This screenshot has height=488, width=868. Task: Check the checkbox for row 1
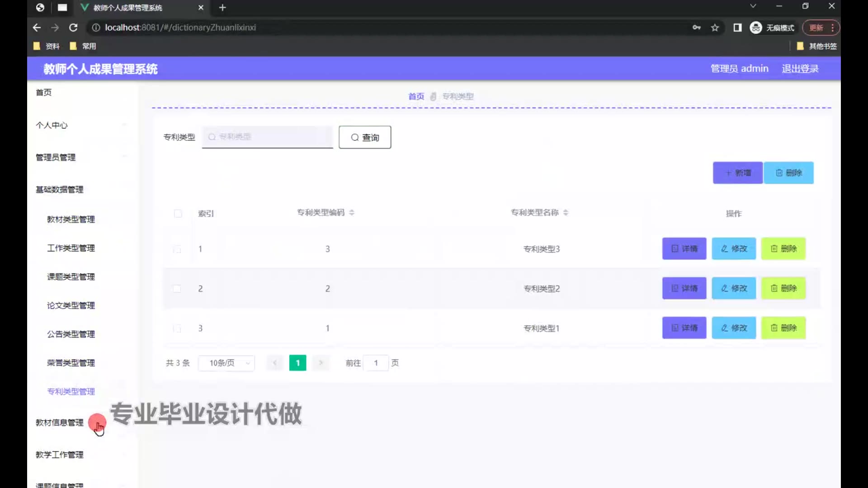pyautogui.click(x=177, y=249)
